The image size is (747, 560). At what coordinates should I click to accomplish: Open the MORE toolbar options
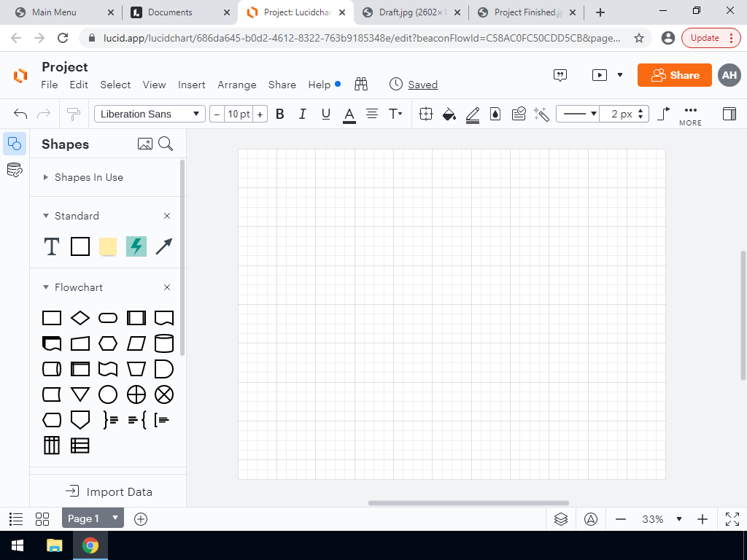(x=690, y=116)
